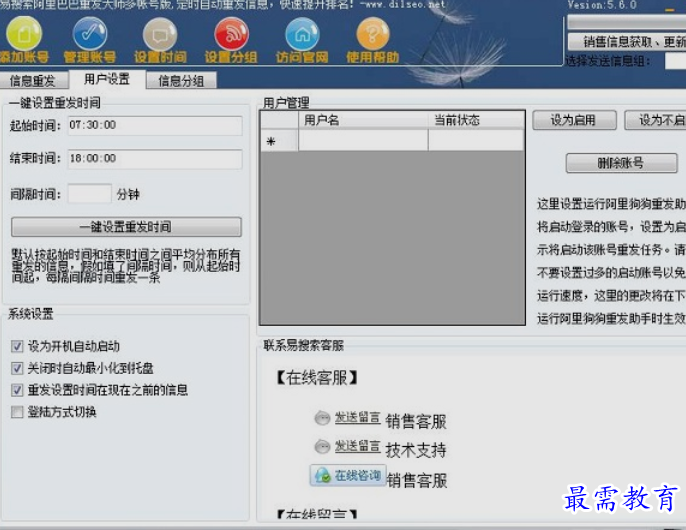Select the new row marker with asterisk
This screenshot has width=686, height=530.
click(x=280, y=140)
